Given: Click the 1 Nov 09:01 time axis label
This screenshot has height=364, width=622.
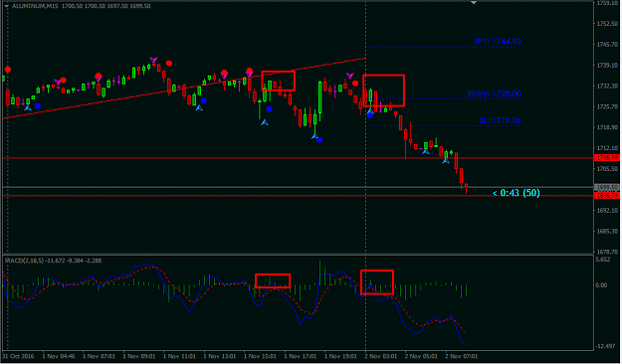Looking at the screenshot, I should [139, 356].
